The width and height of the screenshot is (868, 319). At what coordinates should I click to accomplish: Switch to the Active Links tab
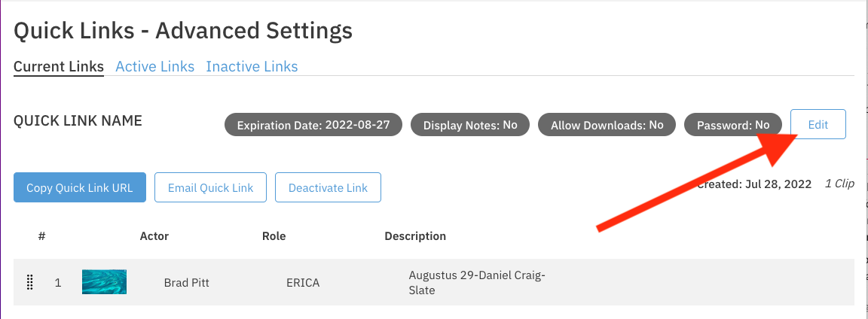pos(154,66)
